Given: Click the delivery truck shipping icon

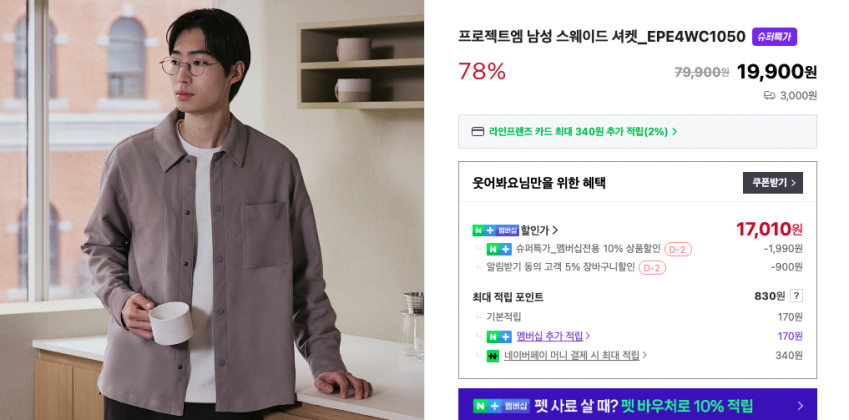Looking at the screenshot, I should point(769,96).
